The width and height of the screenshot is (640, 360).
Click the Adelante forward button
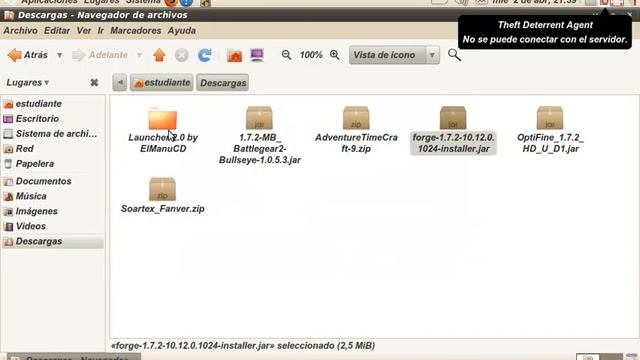[100, 55]
